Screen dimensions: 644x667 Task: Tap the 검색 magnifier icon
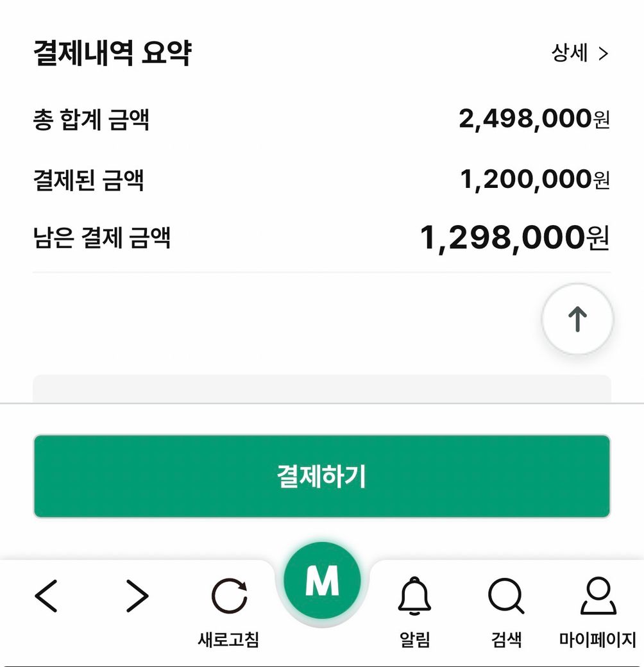(506, 596)
